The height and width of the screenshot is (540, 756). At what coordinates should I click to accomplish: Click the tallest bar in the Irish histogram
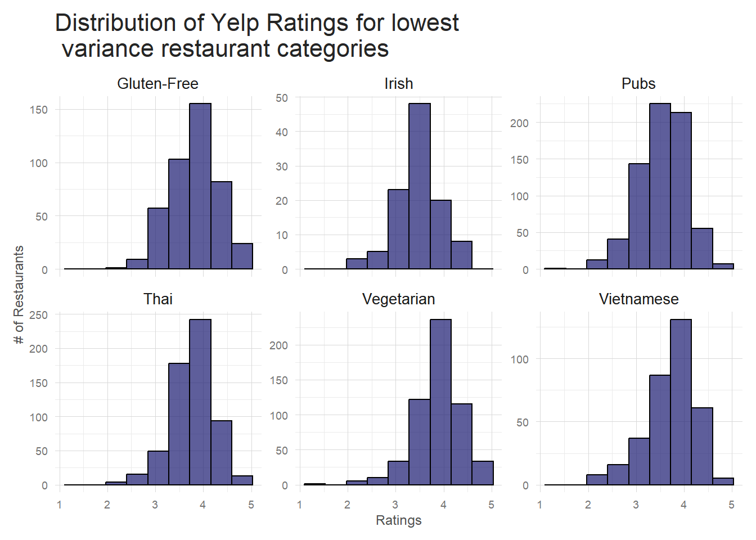tap(420, 186)
